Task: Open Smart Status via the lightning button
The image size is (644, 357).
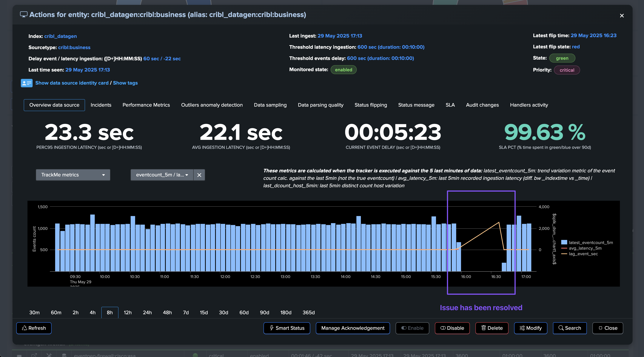Action: pos(287,328)
